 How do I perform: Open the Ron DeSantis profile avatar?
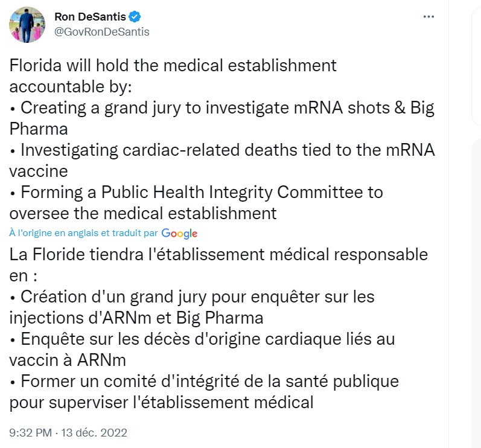click(27, 25)
